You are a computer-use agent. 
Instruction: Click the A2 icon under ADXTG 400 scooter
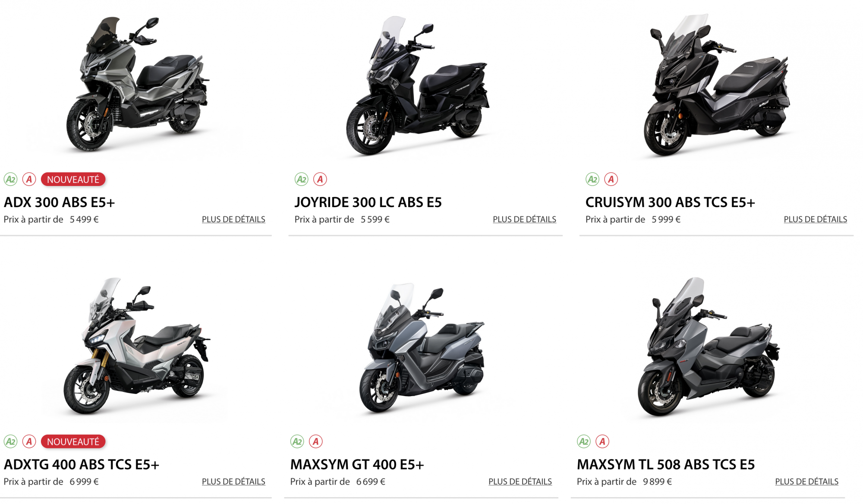pyautogui.click(x=10, y=441)
